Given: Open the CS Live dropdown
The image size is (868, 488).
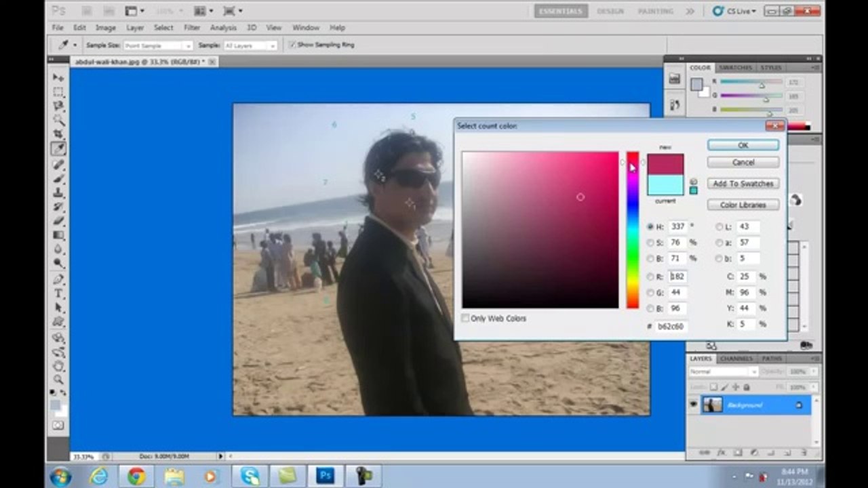Looking at the screenshot, I should 734,11.
